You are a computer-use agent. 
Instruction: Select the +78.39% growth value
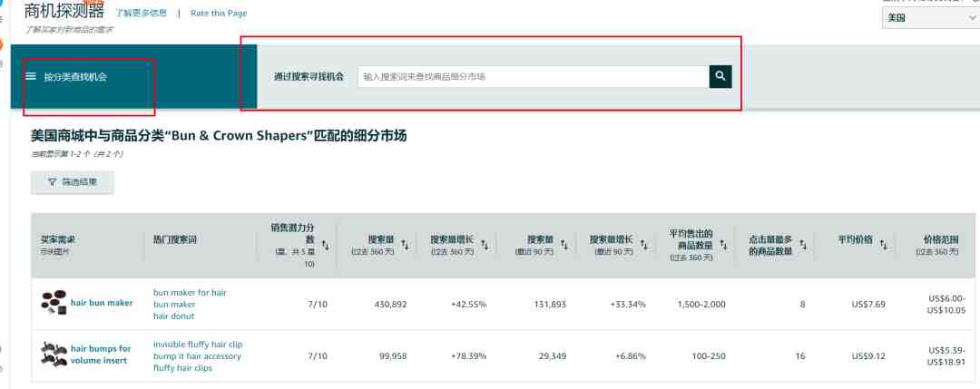coord(468,356)
